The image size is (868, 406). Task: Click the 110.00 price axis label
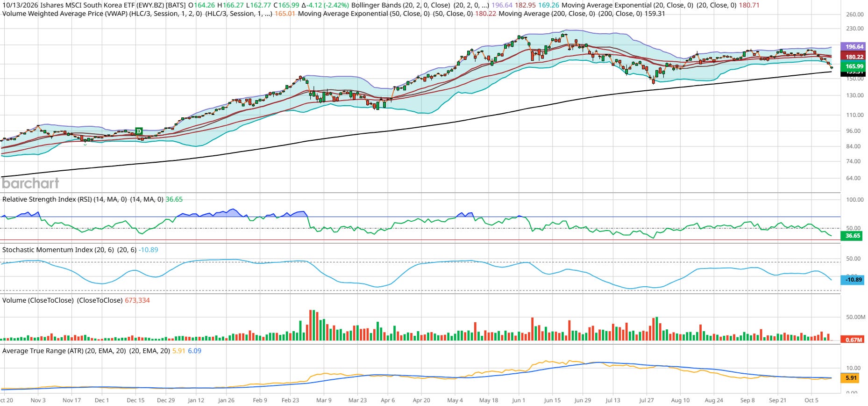click(855, 115)
